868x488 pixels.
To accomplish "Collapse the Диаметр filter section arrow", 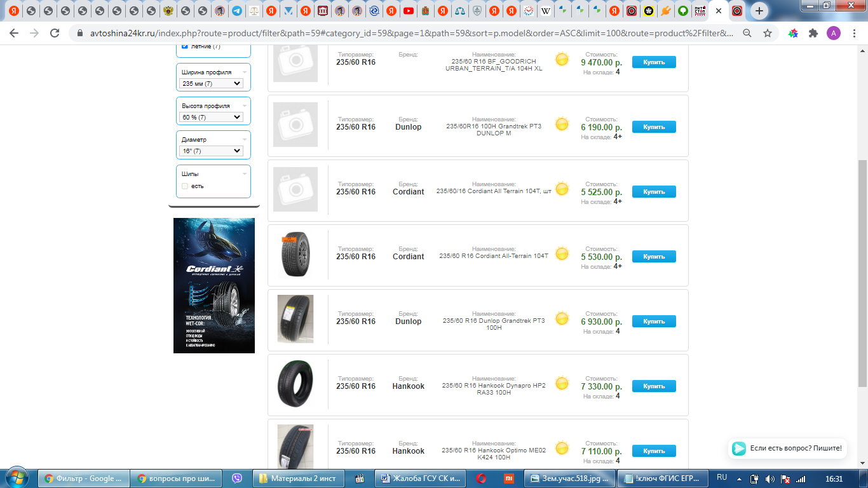I will (x=245, y=140).
